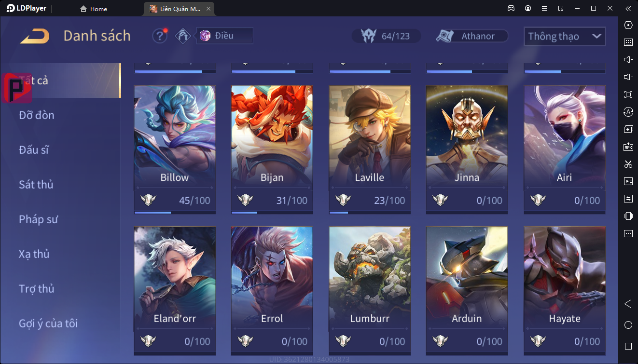
Task: Open LDPlayer volume up icon
Action: click(x=628, y=60)
